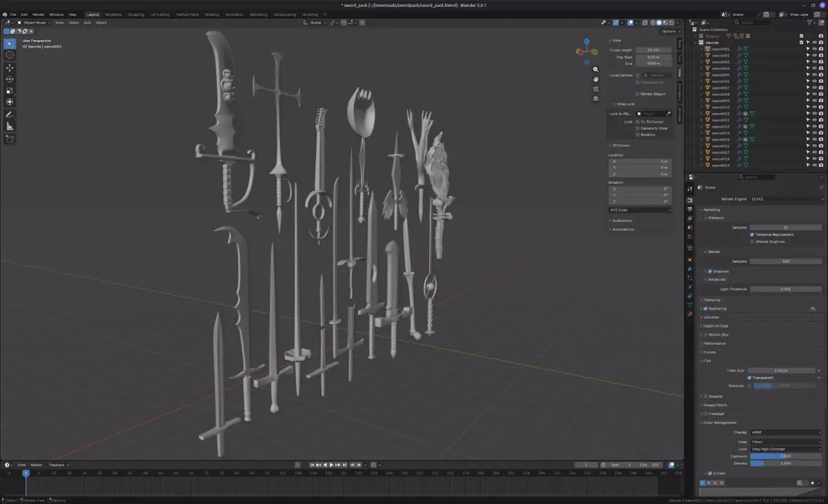This screenshot has height=504, width=828.
Task: Click the Options button in viewport header
Action: (669, 31)
